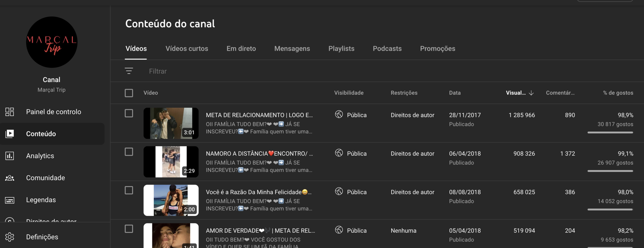Click the filter lines icon
Image resolution: width=644 pixels, height=248 pixels.
pos(129,71)
